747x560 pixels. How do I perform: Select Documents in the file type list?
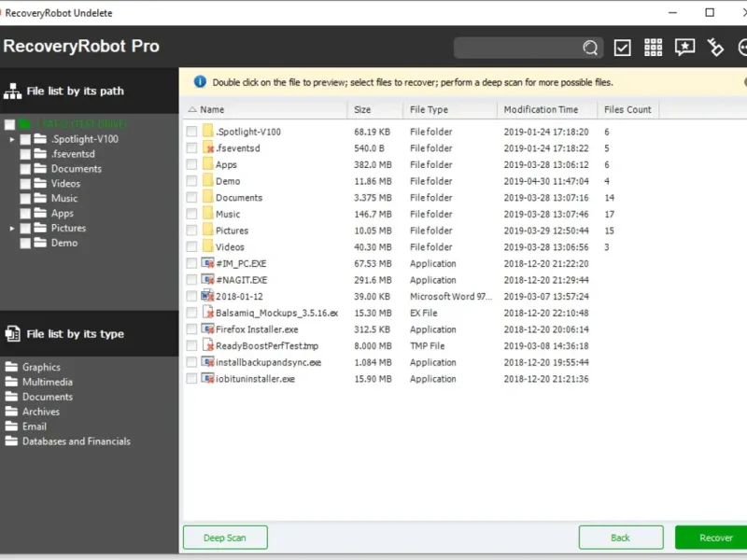click(x=48, y=397)
